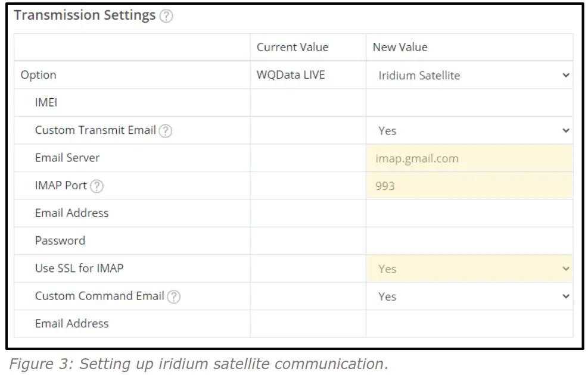Viewport: 588px width, 375px height.
Task: Click the IMEI new value field
Action: [469, 103]
